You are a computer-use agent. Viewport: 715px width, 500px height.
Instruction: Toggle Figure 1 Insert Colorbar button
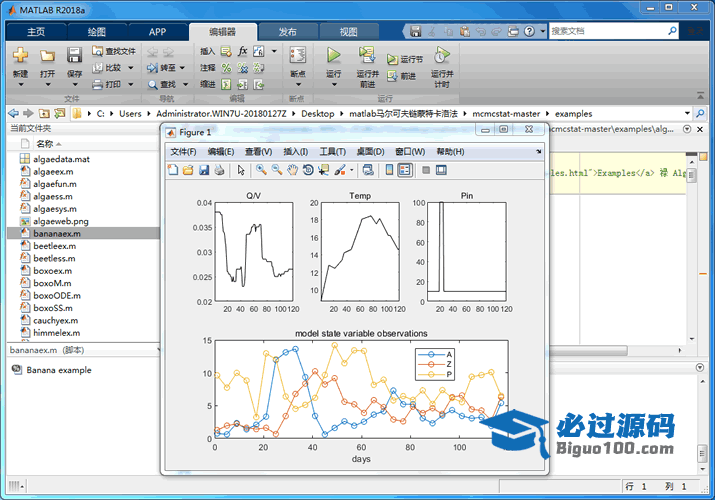pyautogui.click(x=389, y=170)
